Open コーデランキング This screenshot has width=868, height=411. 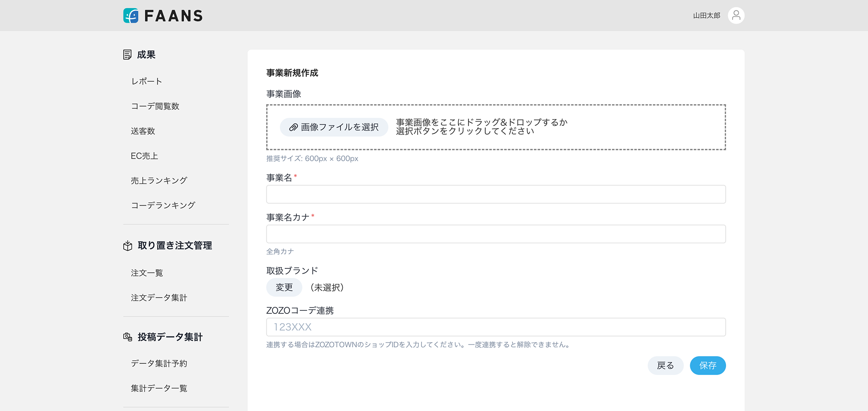163,205
